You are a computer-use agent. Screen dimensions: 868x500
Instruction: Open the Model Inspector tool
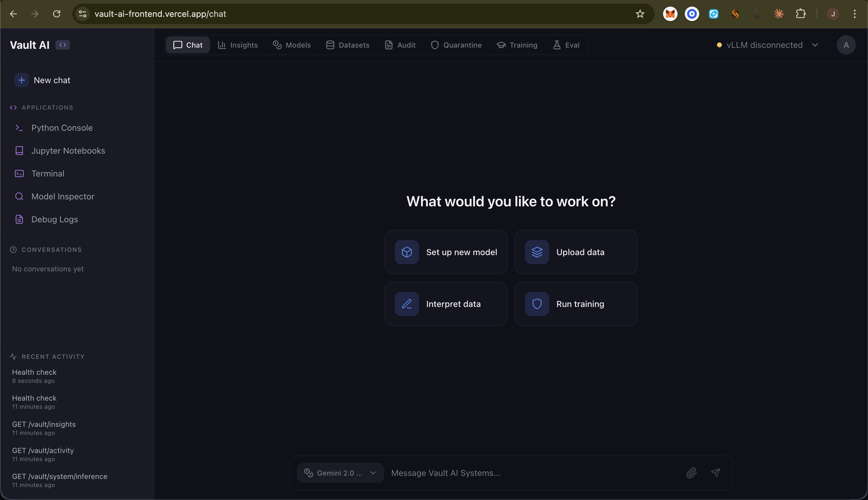[63, 196]
